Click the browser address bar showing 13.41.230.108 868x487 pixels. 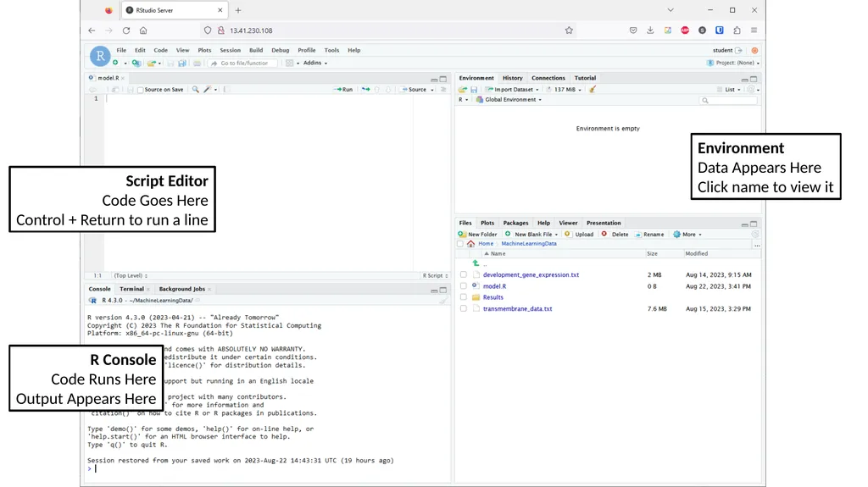coord(387,30)
